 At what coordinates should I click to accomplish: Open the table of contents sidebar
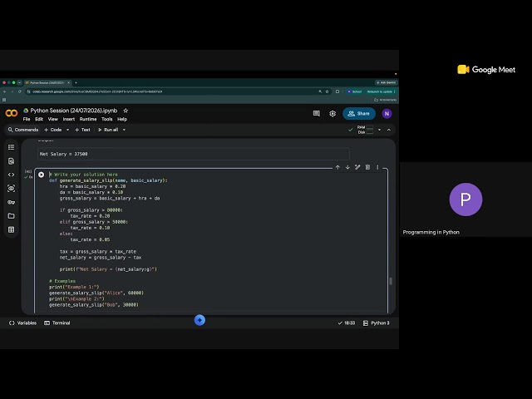point(11,147)
